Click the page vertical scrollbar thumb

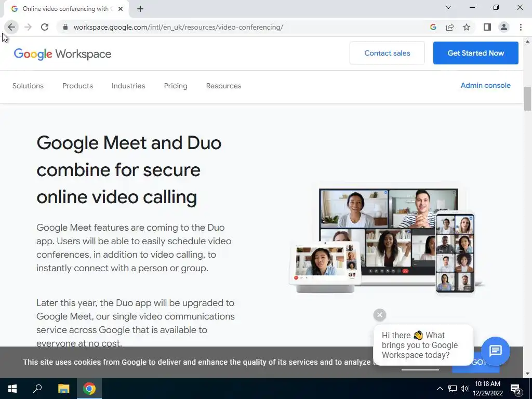click(x=527, y=99)
